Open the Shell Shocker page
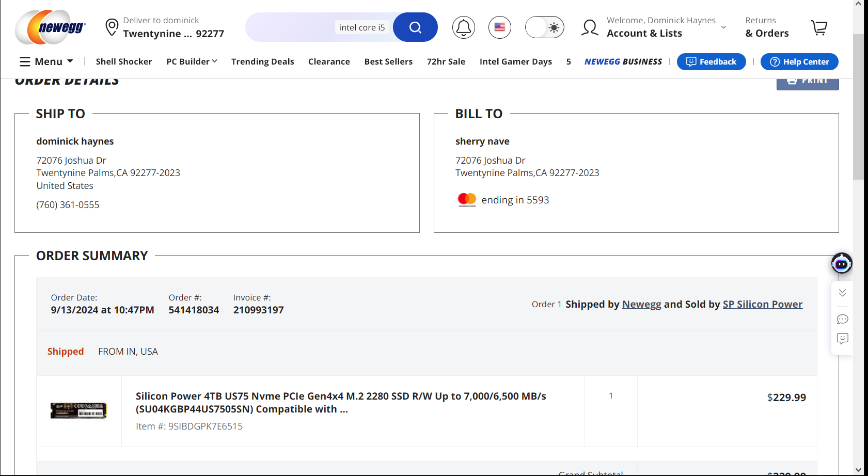The width and height of the screenshot is (868, 476). click(x=124, y=61)
